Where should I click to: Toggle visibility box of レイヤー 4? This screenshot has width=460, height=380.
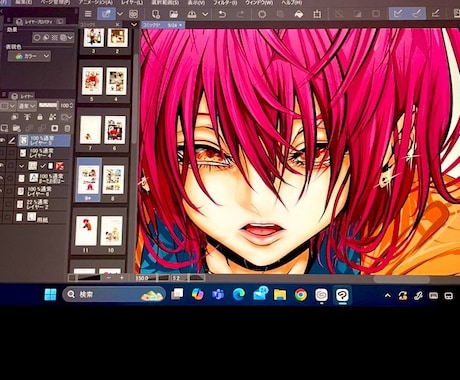point(3,153)
